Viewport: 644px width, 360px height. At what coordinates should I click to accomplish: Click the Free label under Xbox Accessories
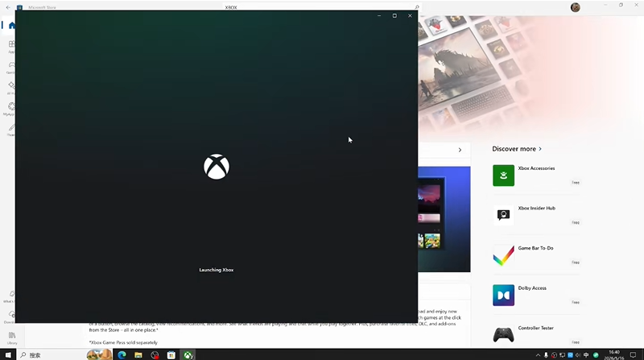576,183
